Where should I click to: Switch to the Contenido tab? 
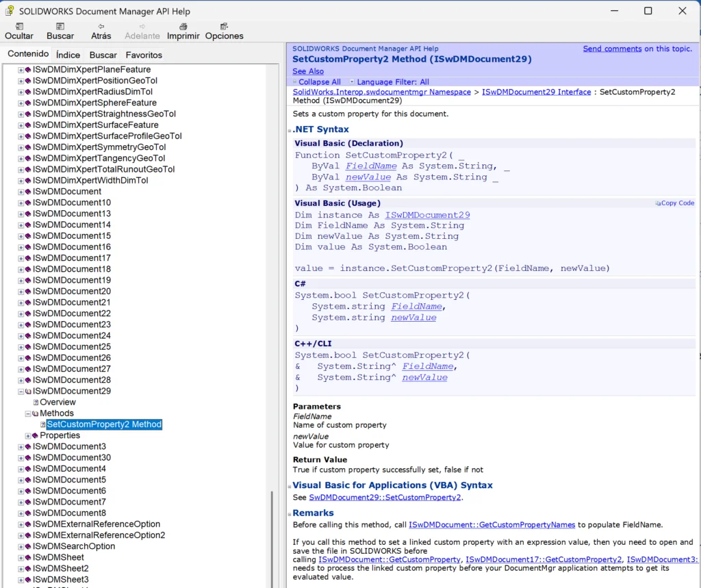[28, 54]
